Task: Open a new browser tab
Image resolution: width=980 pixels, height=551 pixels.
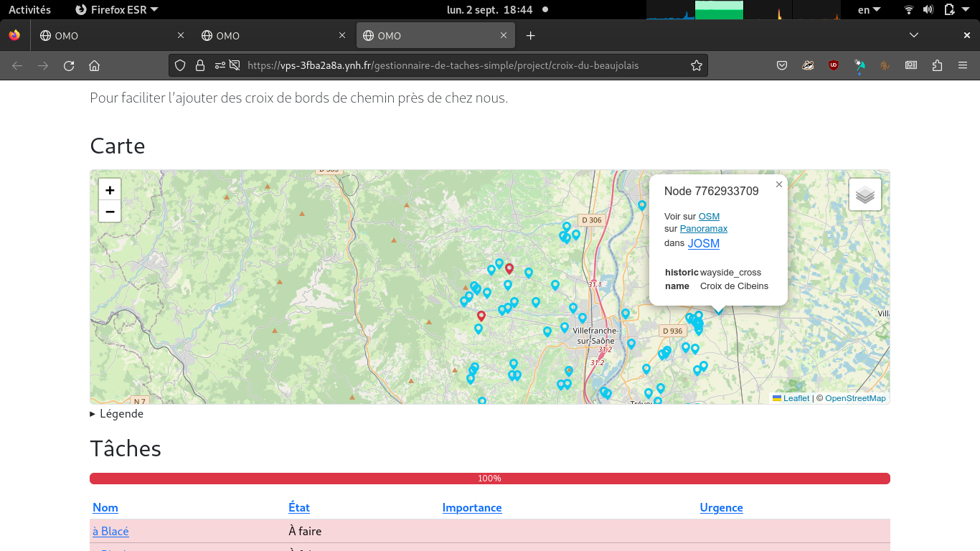Action: (x=530, y=35)
